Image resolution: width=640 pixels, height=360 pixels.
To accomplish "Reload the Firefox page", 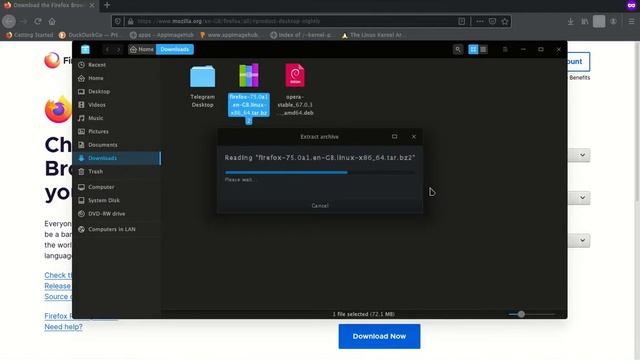I will coord(38,21).
